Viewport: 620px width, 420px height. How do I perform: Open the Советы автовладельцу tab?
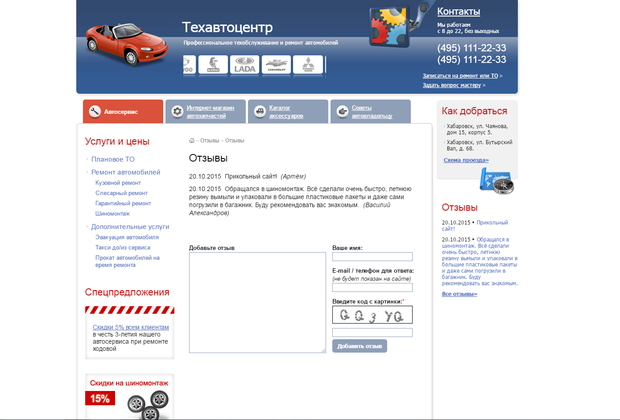click(370, 112)
